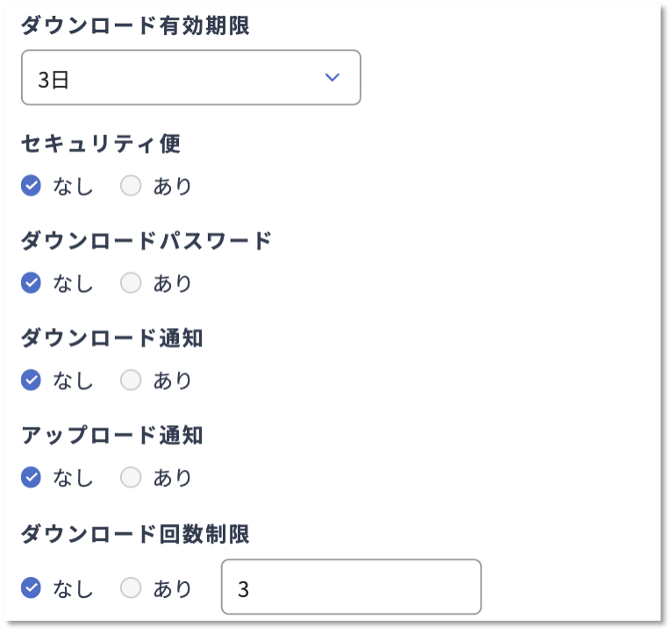This screenshot has height=633, width=672.
Task: Click the chevron arrow in the 3日 select box
Action: coord(332,78)
